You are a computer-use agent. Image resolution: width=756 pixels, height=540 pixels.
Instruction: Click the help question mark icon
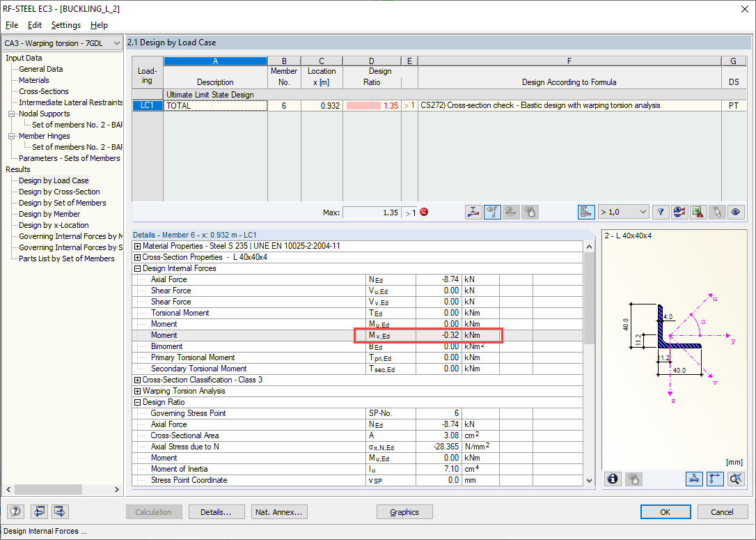click(15, 511)
